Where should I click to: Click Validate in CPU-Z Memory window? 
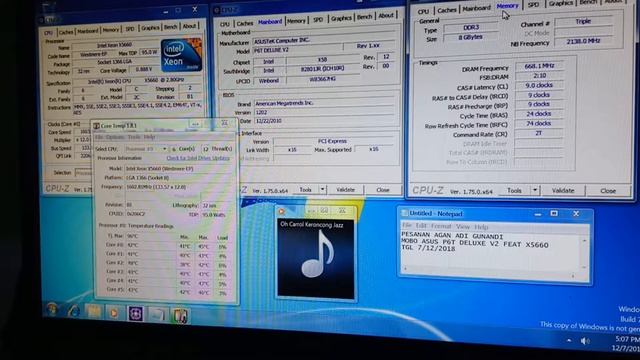(x=563, y=191)
